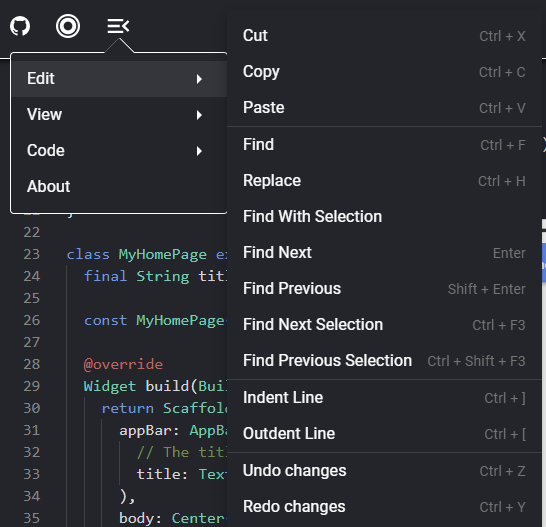The height and width of the screenshot is (527, 546).
Task: Select Find Previous entry
Action: pyautogui.click(x=384, y=289)
